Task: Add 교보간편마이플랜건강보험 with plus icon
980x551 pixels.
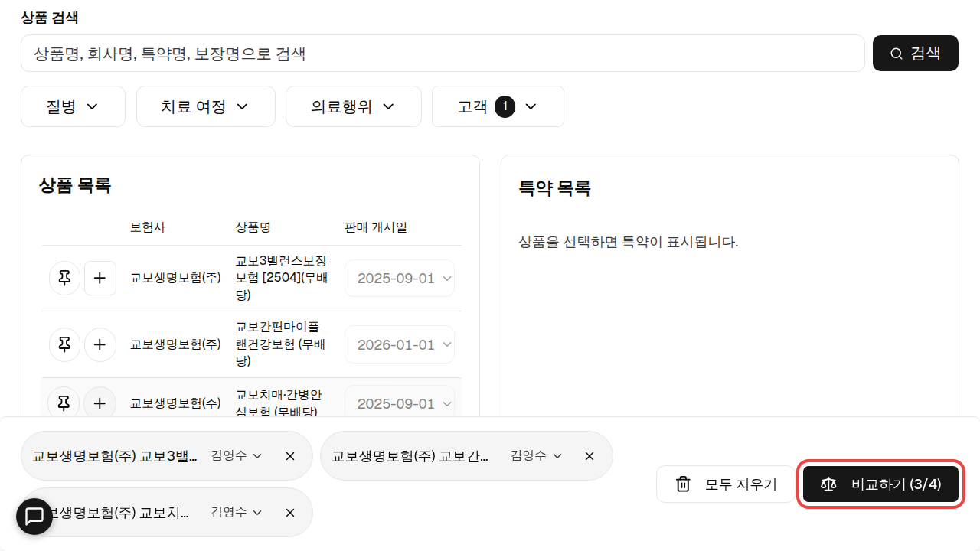Action: 100,344
